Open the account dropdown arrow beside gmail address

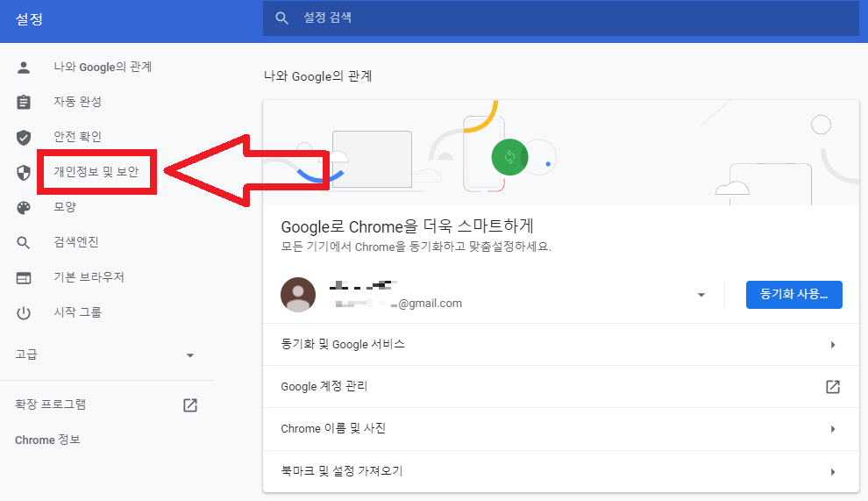click(701, 295)
